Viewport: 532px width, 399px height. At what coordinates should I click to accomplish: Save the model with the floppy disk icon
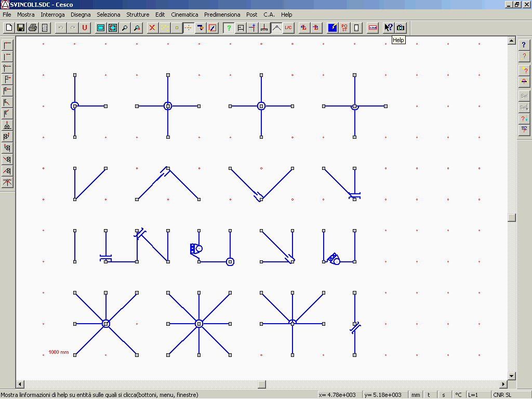21,28
